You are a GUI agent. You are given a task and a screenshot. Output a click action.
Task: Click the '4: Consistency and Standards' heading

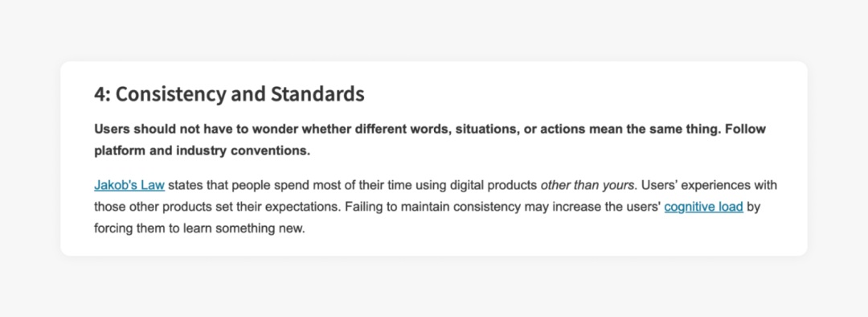pos(229,95)
